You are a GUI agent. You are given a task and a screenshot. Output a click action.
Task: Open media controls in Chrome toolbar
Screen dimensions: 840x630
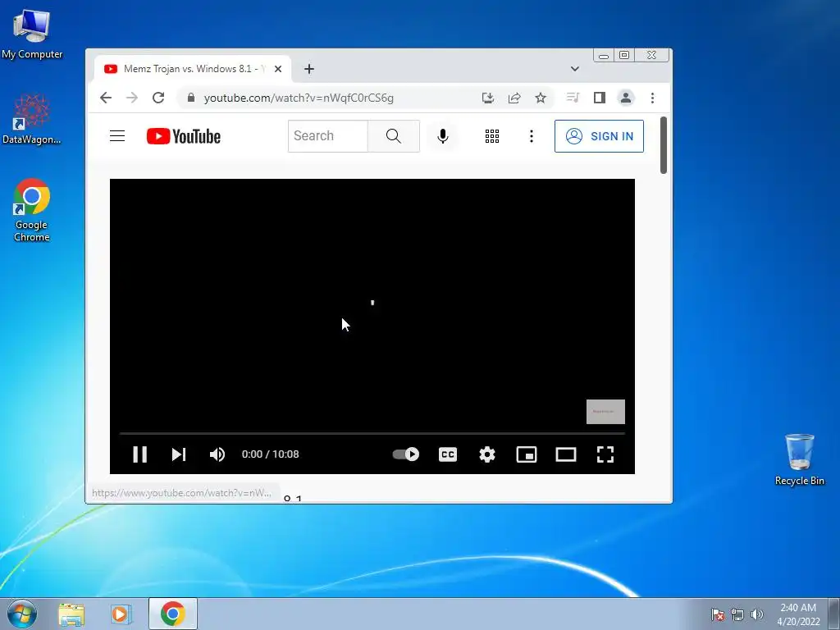(573, 98)
